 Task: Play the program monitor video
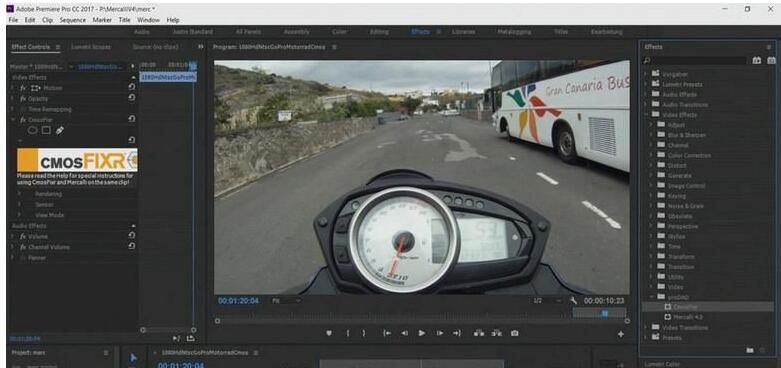[x=422, y=333]
